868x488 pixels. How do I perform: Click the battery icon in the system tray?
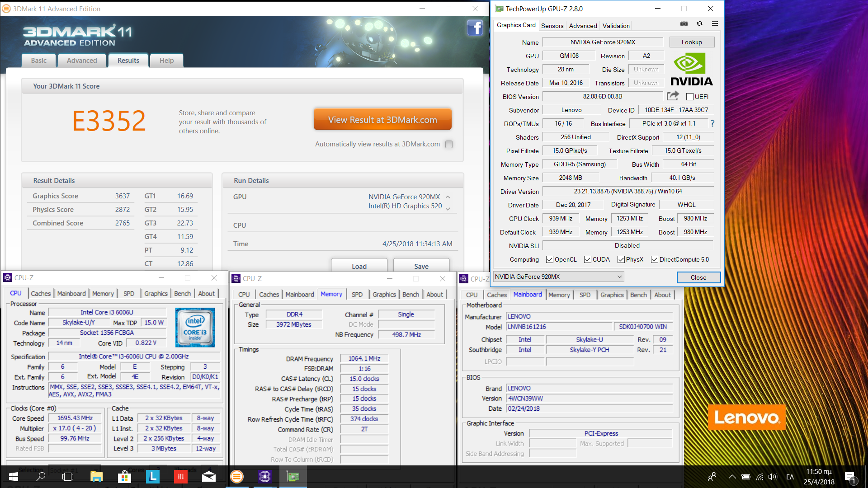coord(746,477)
